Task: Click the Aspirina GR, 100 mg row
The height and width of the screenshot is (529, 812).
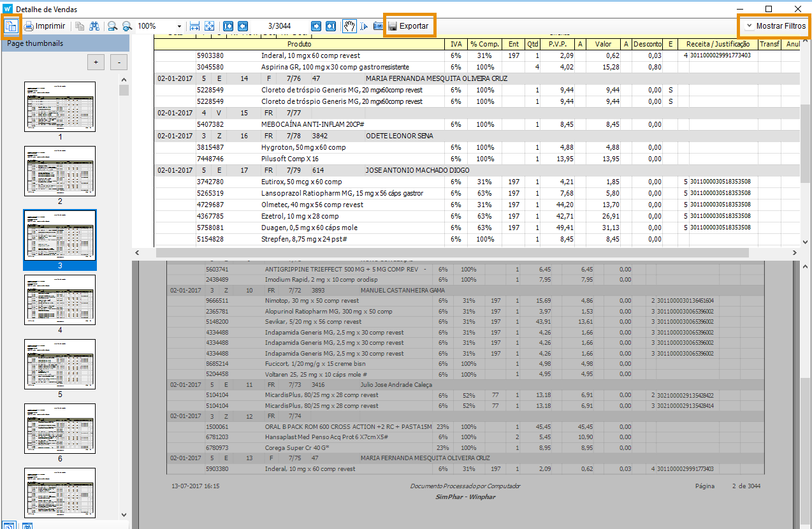Action: [x=477, y=67]
